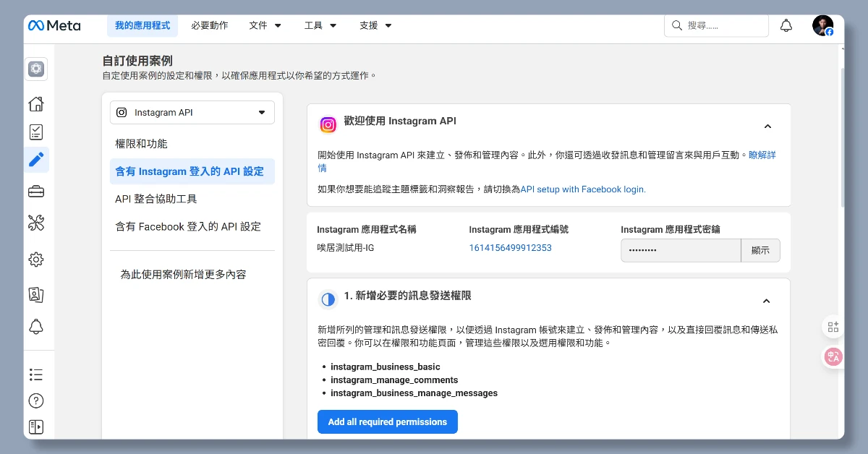Click instagram_business_basic permission text
This screenshot has width=868, height=454.
point(386,367)
